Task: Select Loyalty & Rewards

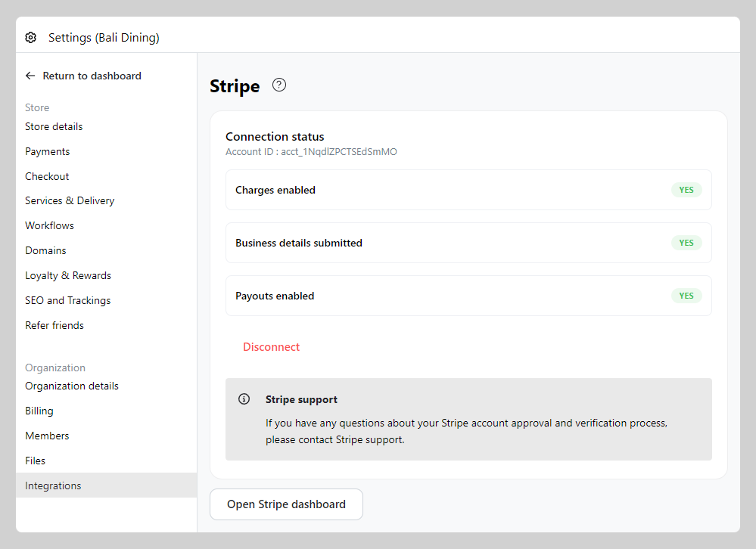Action: 68,276
